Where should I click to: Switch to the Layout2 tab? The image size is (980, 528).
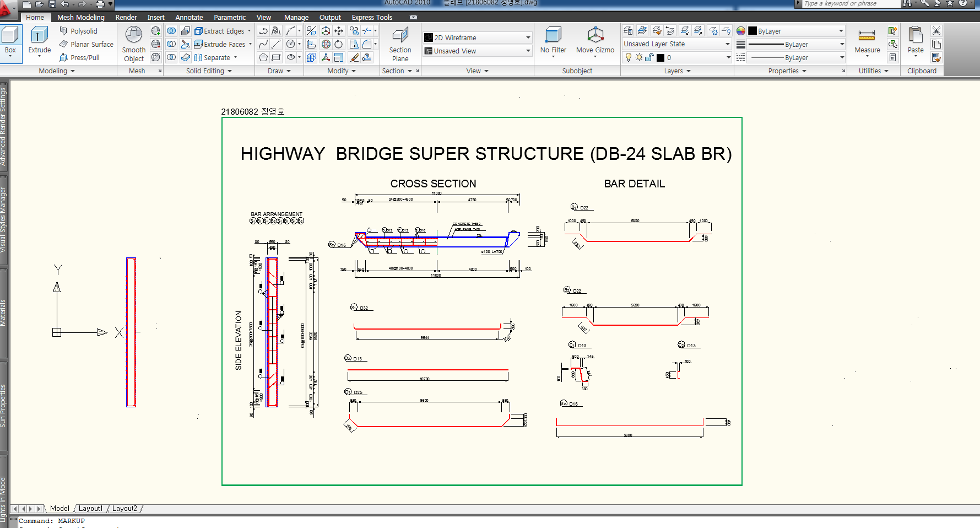(124, 509)
